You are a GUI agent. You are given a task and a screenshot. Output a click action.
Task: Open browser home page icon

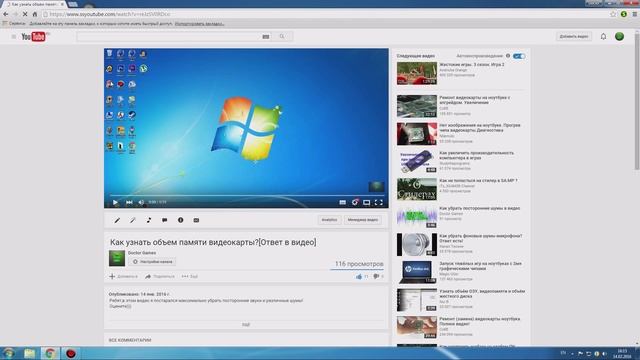click(35, 14)
